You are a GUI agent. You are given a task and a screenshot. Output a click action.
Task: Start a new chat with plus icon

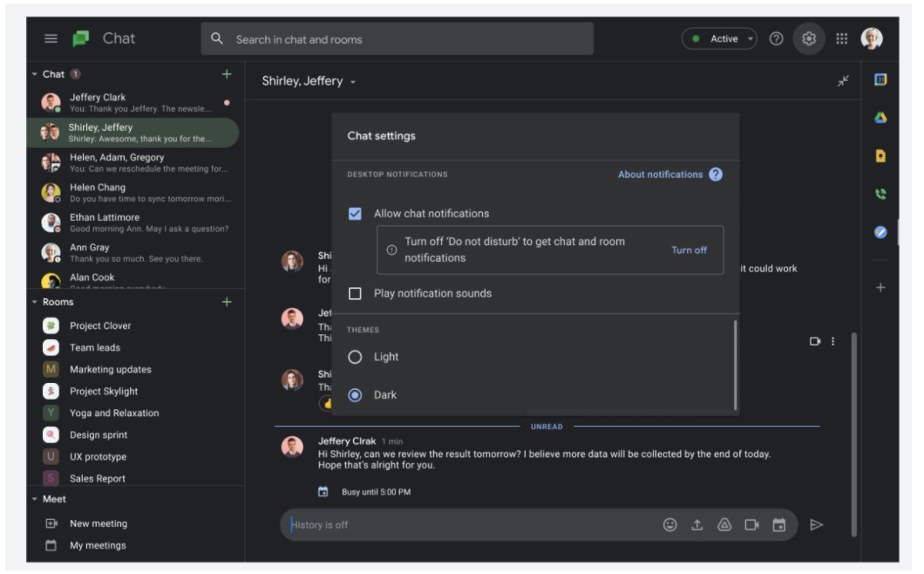click(227, 74)
